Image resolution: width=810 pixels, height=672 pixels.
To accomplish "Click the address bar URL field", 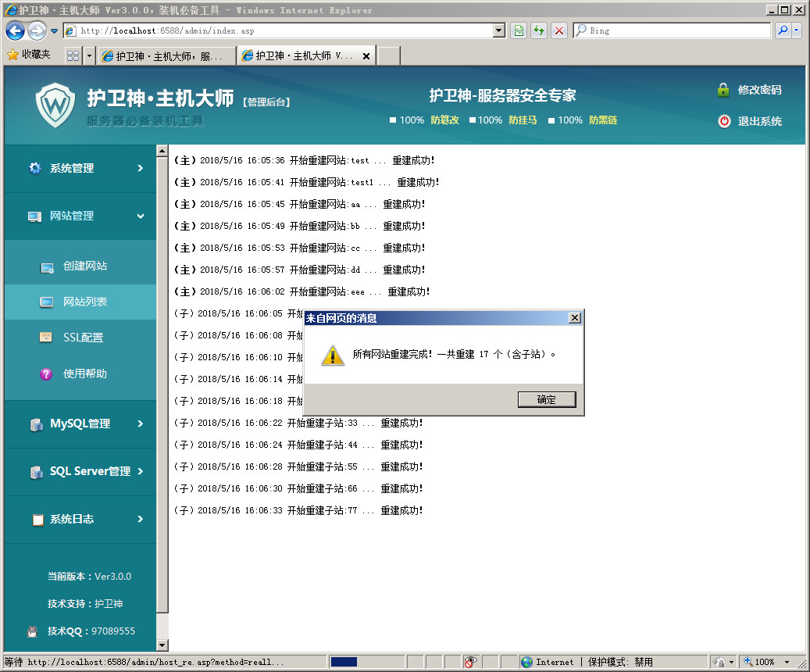I will point(279,31).
